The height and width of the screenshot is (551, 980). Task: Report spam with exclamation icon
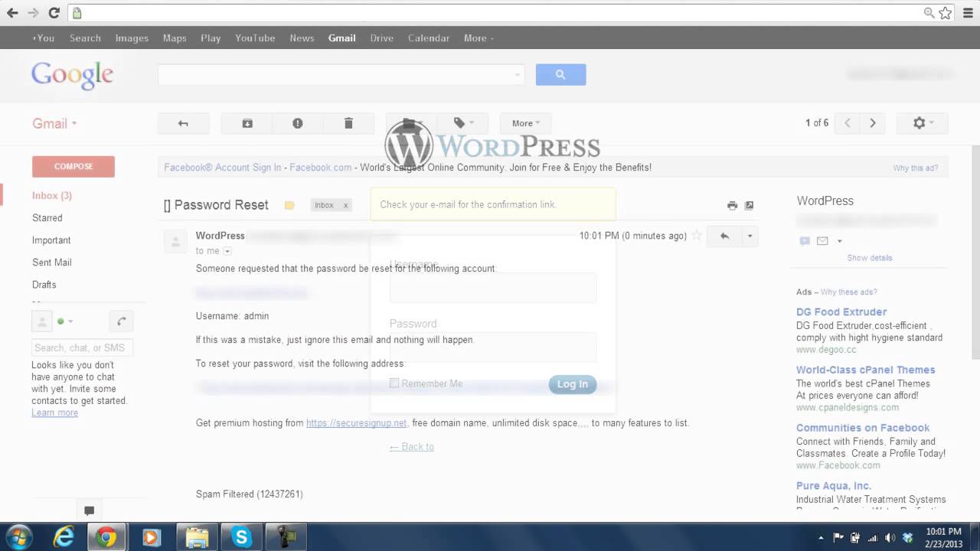click(x=298, y=123)
